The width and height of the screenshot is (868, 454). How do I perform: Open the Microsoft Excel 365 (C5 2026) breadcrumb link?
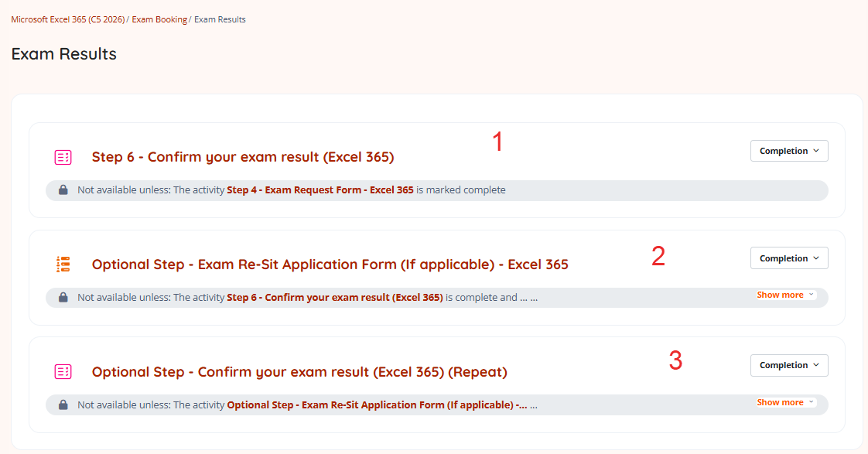coord(67,19)
